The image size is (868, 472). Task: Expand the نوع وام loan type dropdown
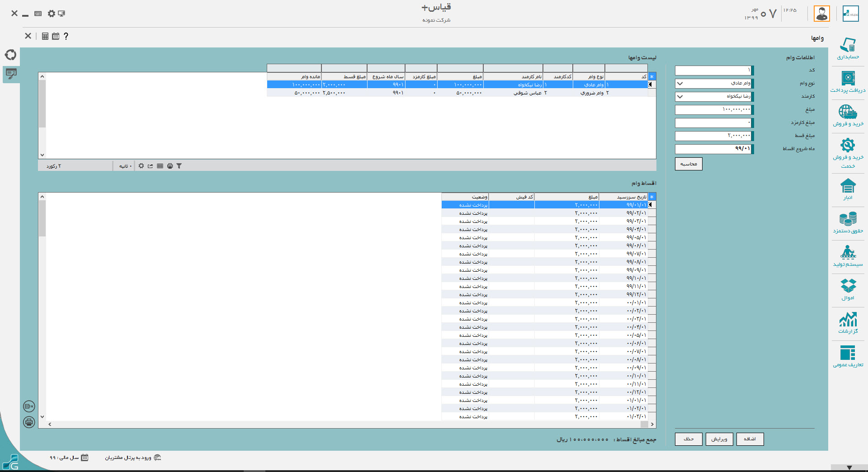click(680, 84)
